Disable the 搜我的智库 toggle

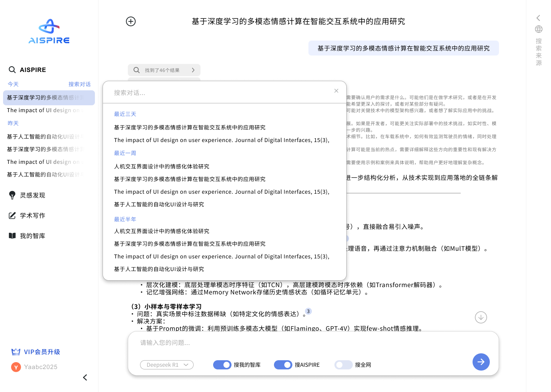222,365
